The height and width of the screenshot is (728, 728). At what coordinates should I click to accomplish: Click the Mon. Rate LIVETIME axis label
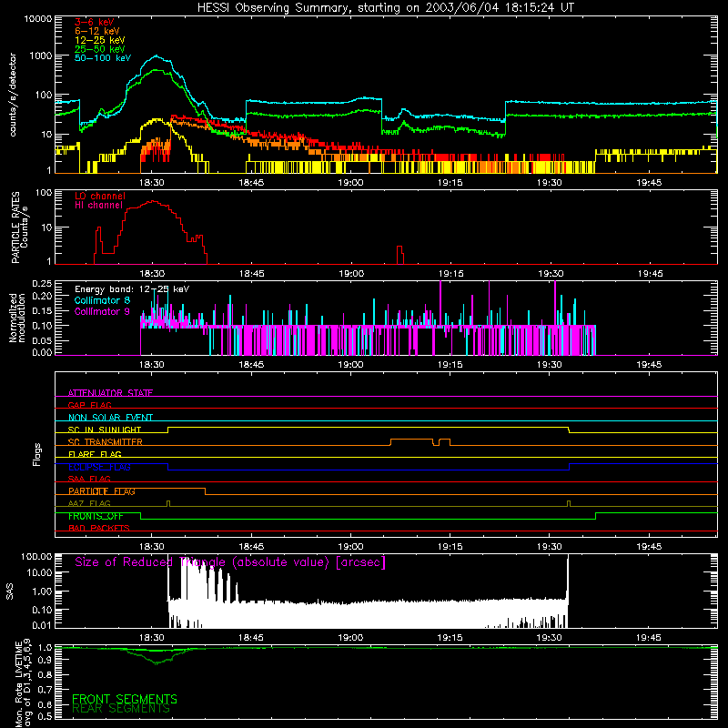[x=23, y=683]
